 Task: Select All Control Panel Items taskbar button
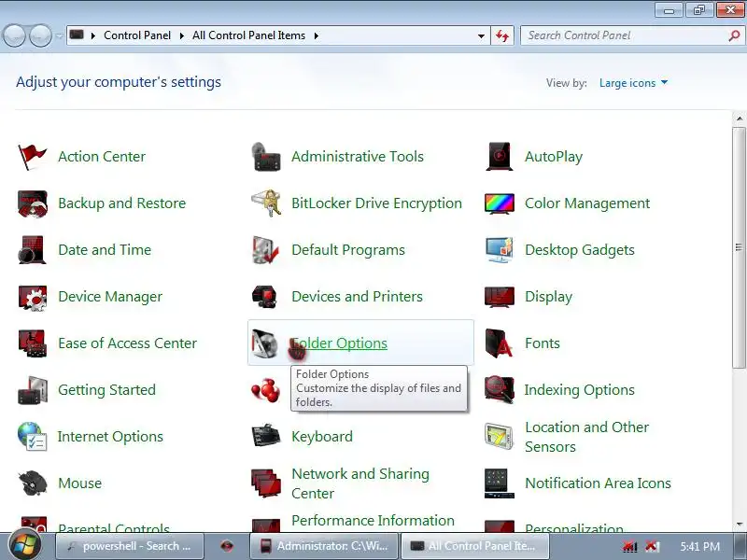point(475,546)
